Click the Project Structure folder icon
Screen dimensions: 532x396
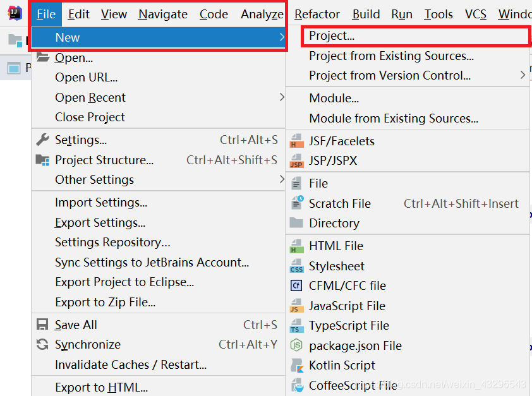pyautogui.click(x=42, y=160)
